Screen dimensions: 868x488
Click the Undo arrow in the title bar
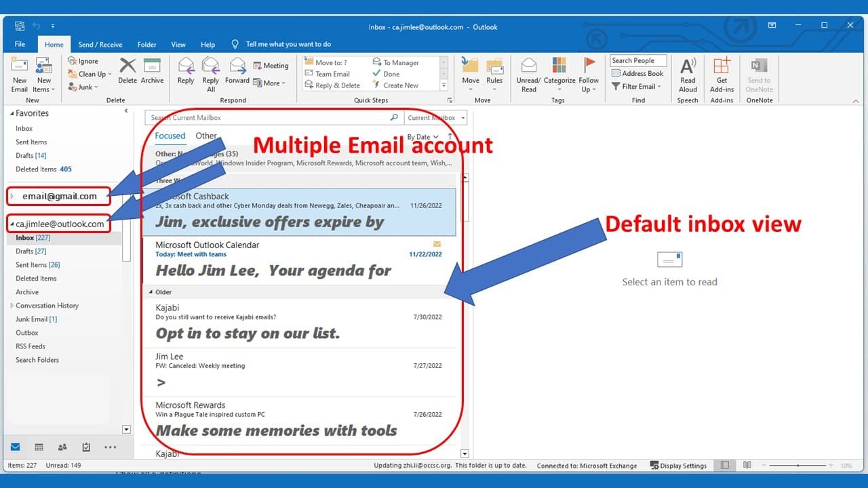(36, 26)
